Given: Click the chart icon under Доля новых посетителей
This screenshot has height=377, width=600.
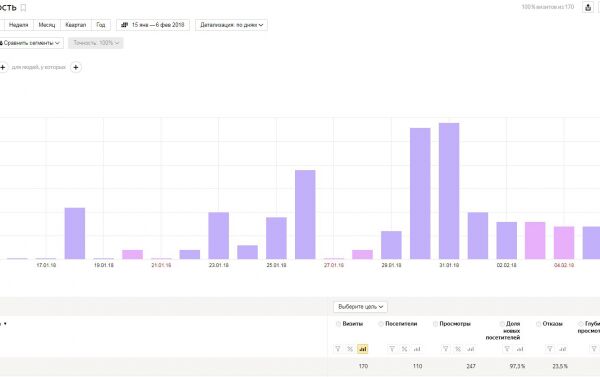Looking at the screenshot, I should [520, 349].
